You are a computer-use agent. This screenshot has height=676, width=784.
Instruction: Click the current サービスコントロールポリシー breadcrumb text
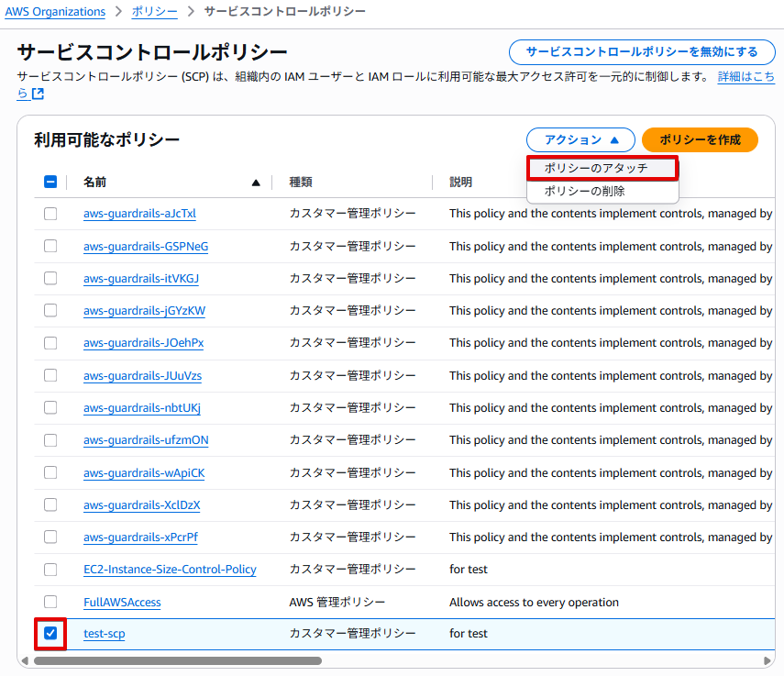click(x=284, y=12)
